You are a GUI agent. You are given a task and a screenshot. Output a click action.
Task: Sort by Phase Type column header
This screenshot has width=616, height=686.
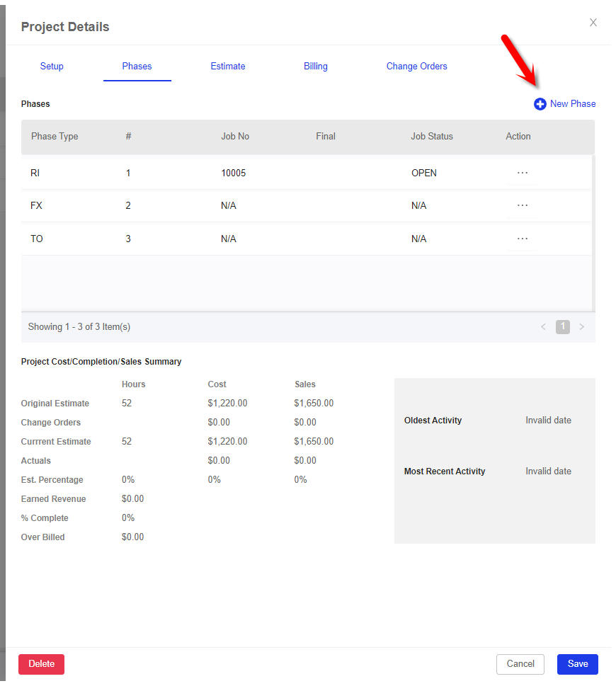coord(55,137)
